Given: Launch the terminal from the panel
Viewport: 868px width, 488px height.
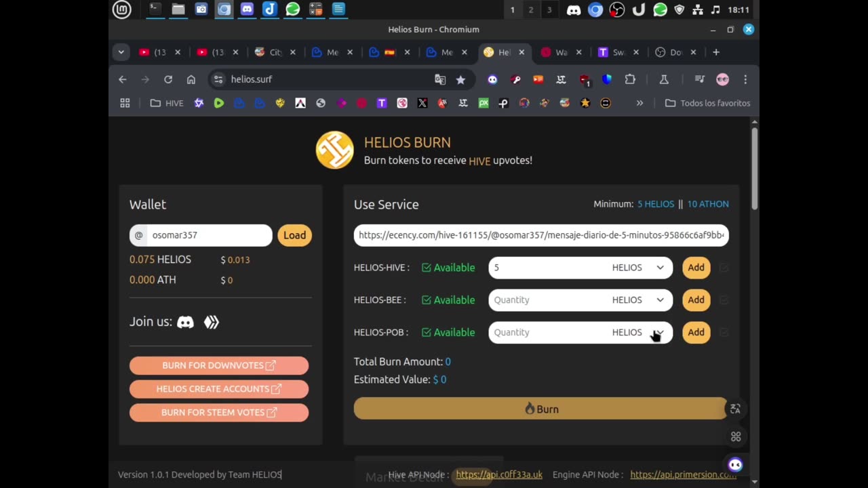Looking at the screenshot, I should pos(155,9).
